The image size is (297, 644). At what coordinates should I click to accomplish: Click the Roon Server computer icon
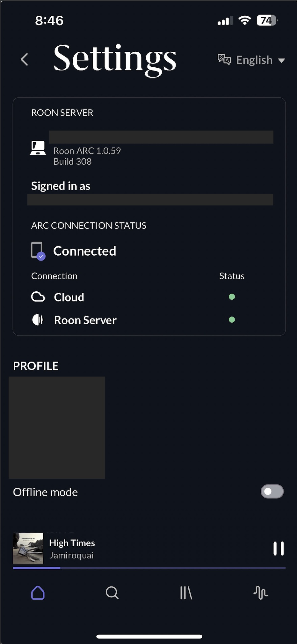(38, 148)
